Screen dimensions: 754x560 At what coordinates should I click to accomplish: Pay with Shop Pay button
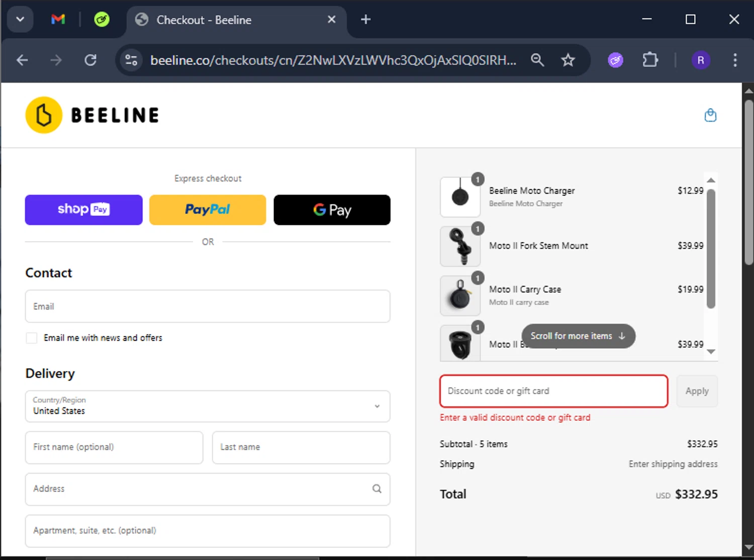tap(84, 210)
